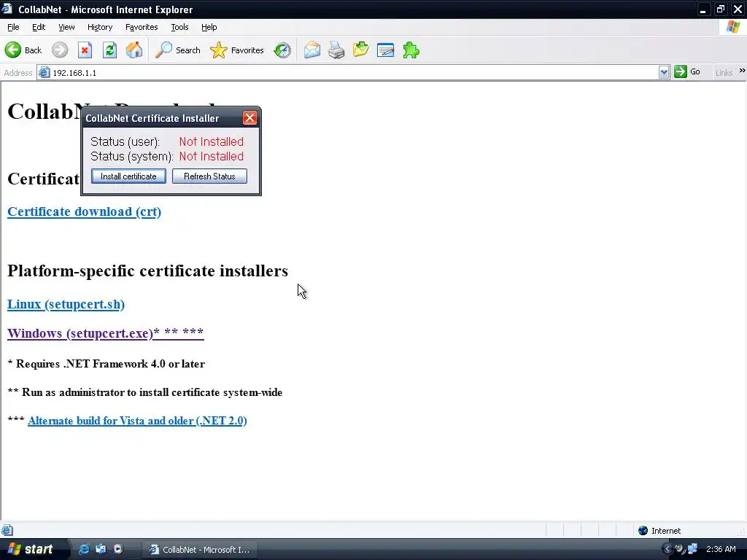Click the network connection tray icon
The height and width of the screenshot is (560, 747).
(693, 549)
